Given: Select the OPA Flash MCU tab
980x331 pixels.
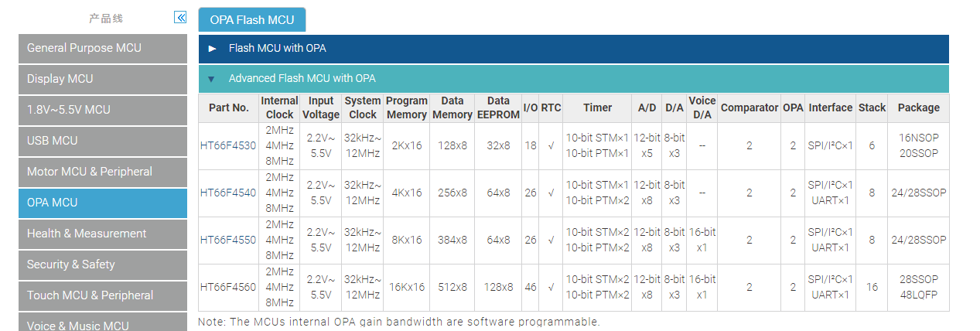Looking at the screenshot, I should tap(252, 19).
